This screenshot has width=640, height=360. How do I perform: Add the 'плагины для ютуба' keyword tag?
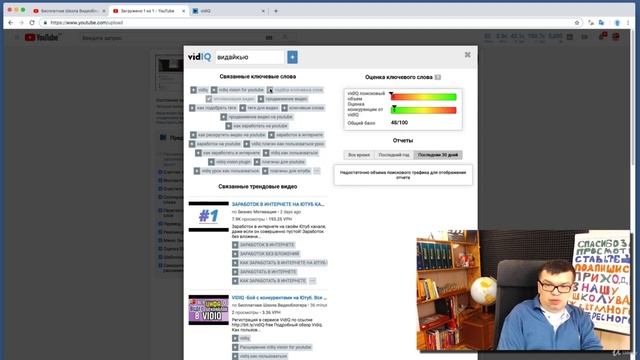tap(265, 171)
